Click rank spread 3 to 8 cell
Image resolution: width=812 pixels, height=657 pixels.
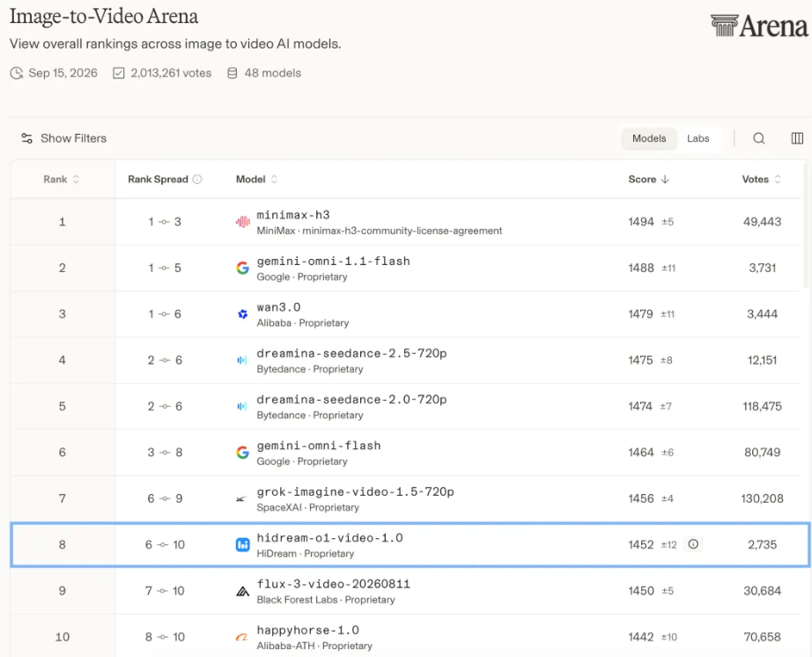coord(165,453)
